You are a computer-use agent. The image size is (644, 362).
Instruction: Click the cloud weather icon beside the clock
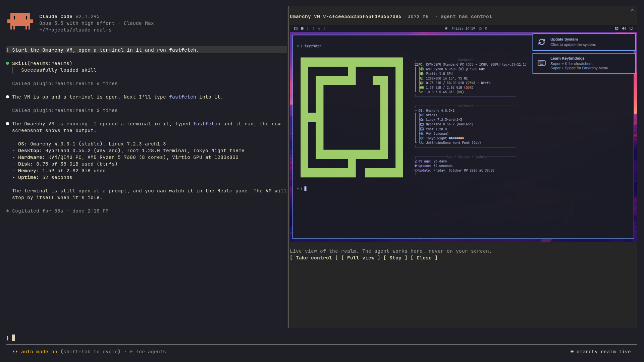(x=480, y=28)
